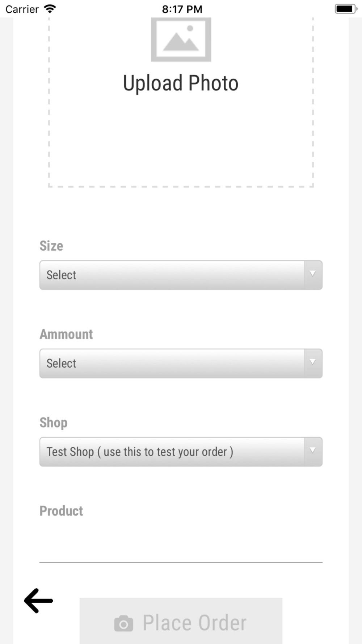362x644 pixels.
Task: Click the Size dropdown arrow
Action: click(x=313, y=274)
